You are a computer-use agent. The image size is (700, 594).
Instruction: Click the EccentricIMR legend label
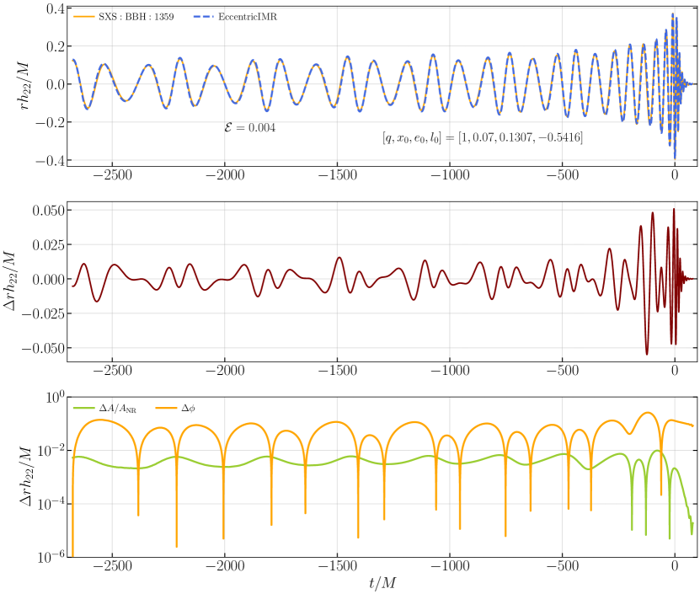[x=248, y=17]
